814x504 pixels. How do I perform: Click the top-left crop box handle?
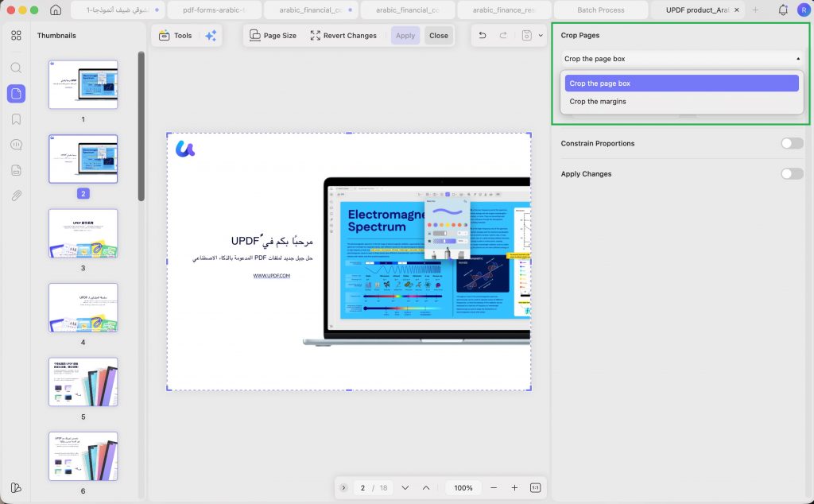pos(167,134)
